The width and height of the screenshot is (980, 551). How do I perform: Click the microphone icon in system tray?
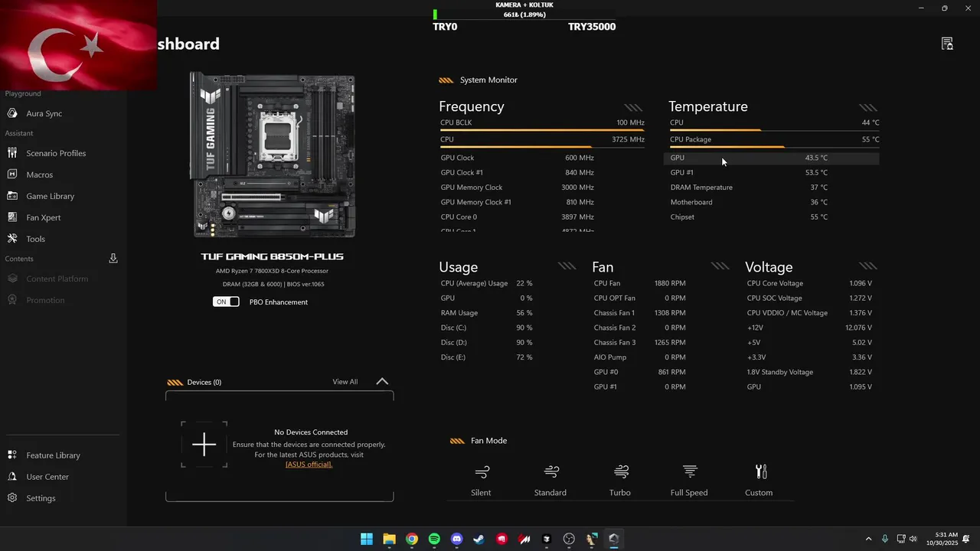click(x=885, y=539)
